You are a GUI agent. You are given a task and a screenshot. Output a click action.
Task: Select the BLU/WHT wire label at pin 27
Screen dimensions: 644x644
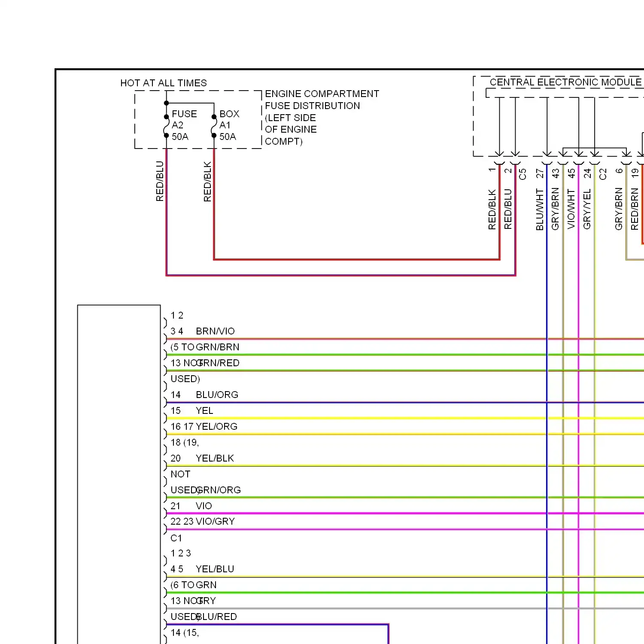(x=540, y=210)
